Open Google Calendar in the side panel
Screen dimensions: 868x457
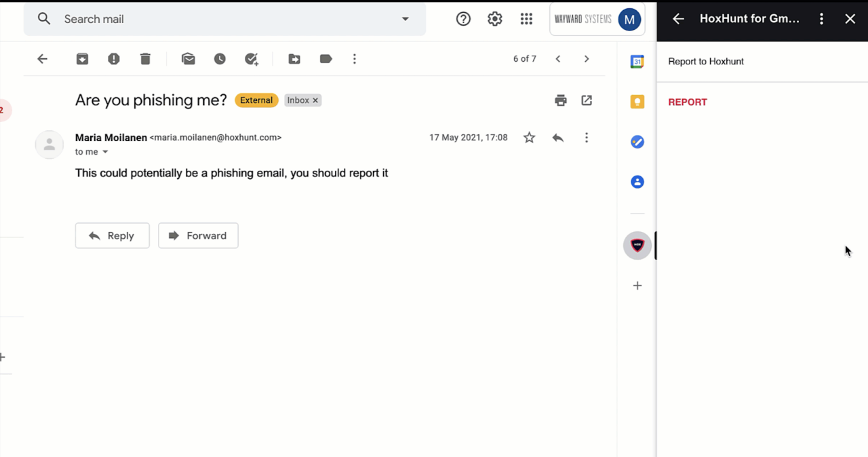coord(637,61)
